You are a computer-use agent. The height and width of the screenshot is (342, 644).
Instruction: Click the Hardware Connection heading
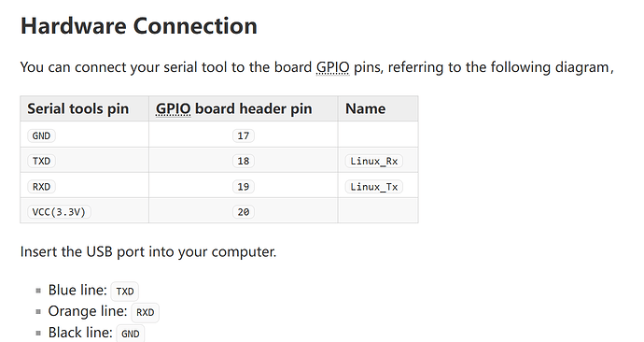coord(139,26)
